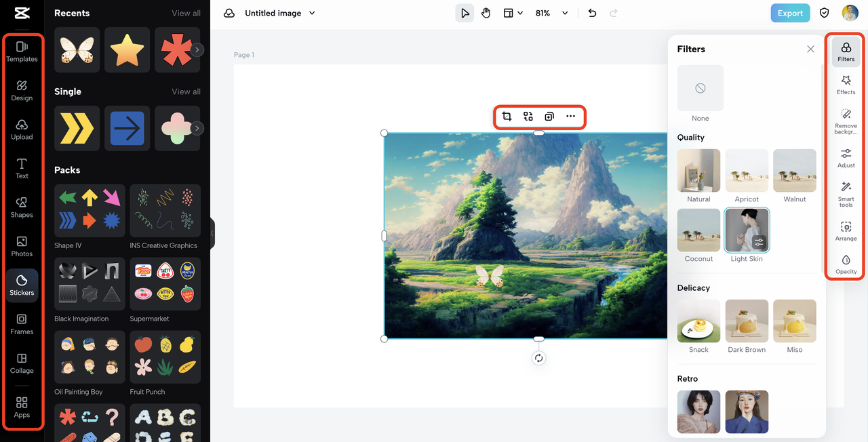Open the Black Imagination pack

[x=90, y=284]
